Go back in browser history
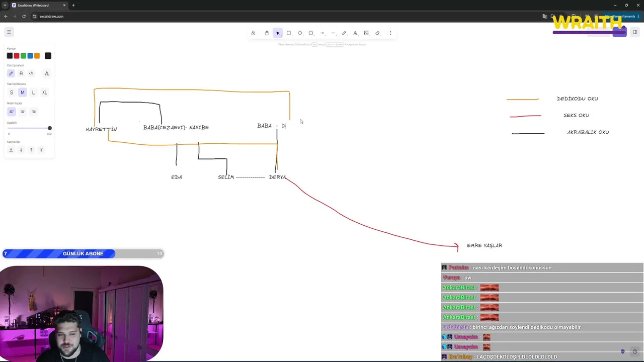This screenshot has height=362, width=644. 6,16
